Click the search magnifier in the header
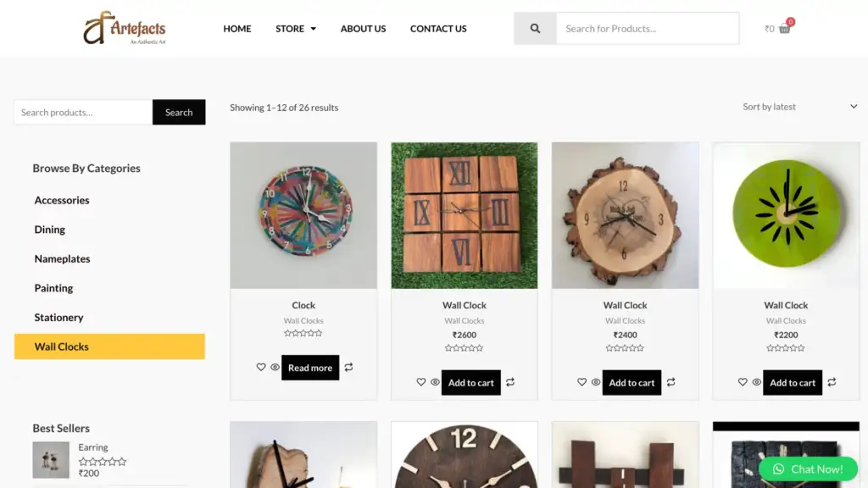This screenshot has width=868, height=488. (534, 28)
